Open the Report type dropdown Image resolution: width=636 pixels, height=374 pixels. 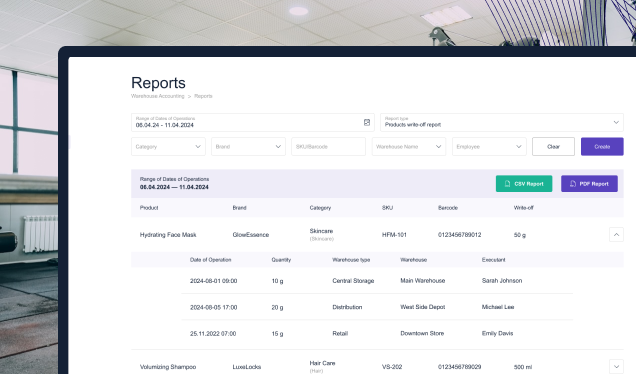502,123
